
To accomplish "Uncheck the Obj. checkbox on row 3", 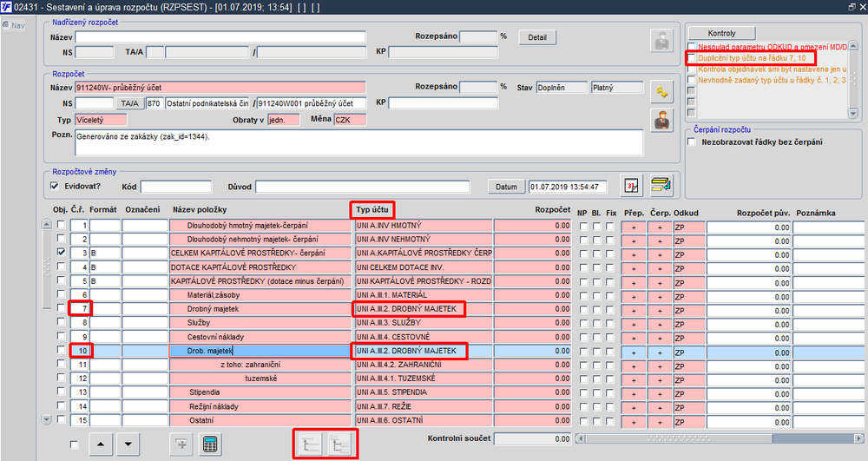I will [x=62, y=253].
